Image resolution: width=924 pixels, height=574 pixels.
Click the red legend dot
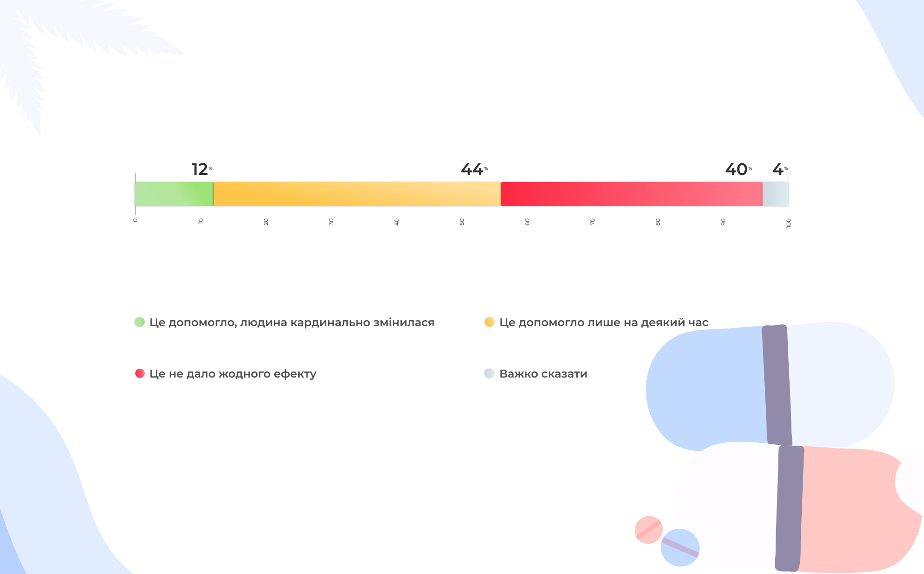(x=140, y=373)
